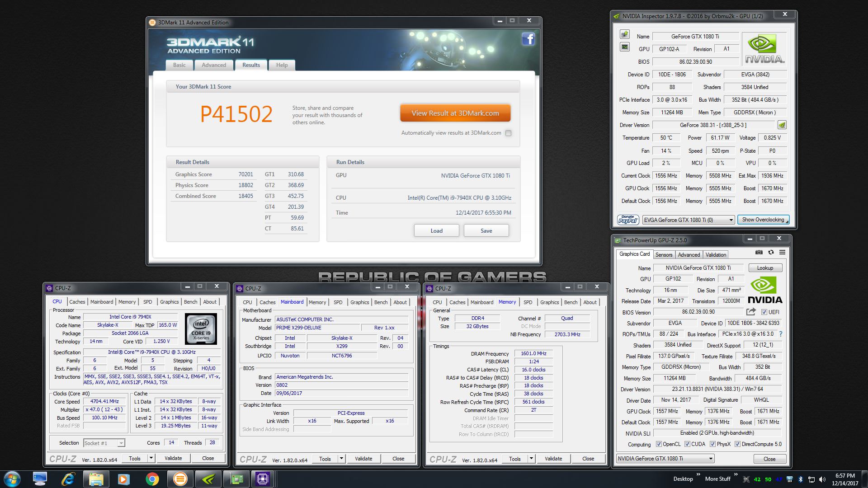This screenshot has width=868, height=488.
Task: Expand the Tools arrow in the CPU-Z CPU window
Action: point(151,458)
